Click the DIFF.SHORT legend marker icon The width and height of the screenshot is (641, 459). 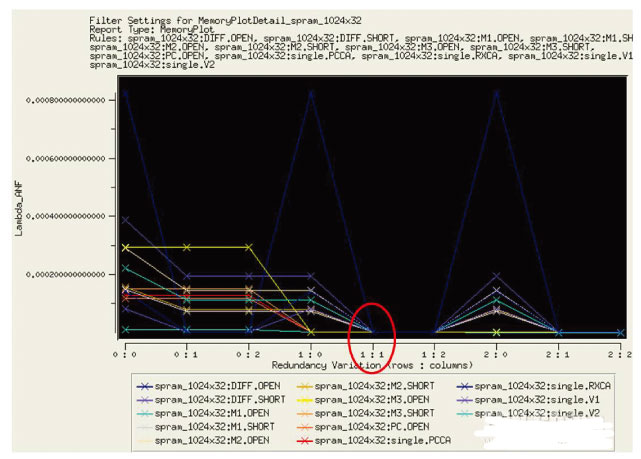[x=144, y=400]
